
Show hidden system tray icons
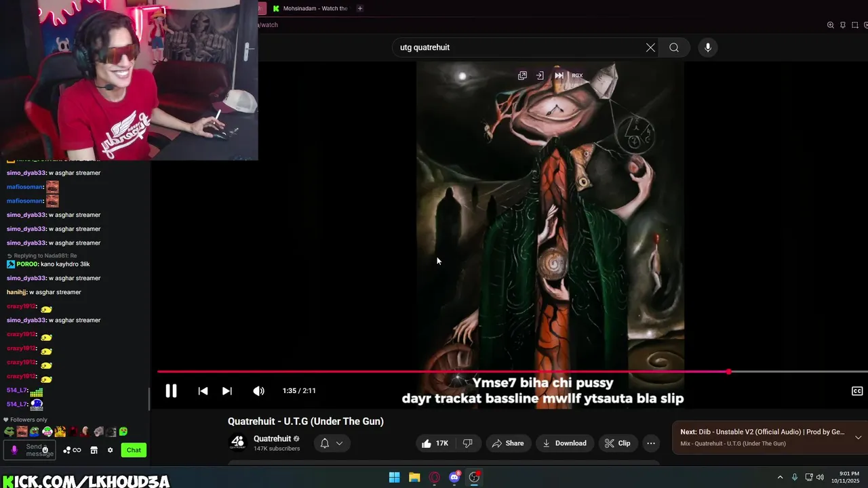point(780,477)
